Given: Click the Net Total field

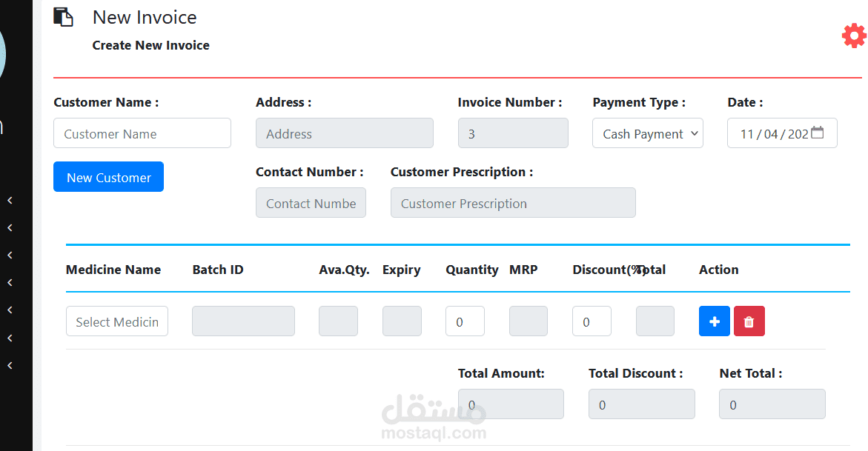Looking at the screenshot, I should [772, 404].
